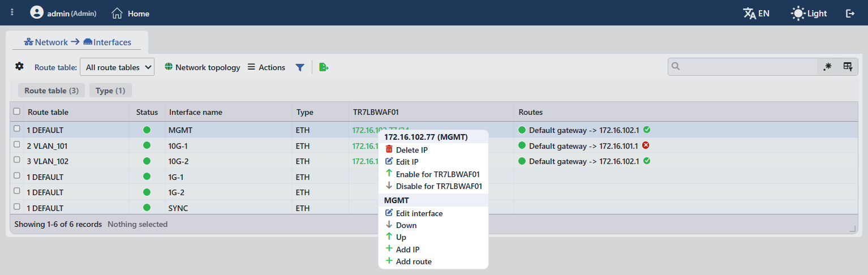The width and height of the screenshot is (868, 275).
Task: Open the column search filter icon
Action: 848,66
